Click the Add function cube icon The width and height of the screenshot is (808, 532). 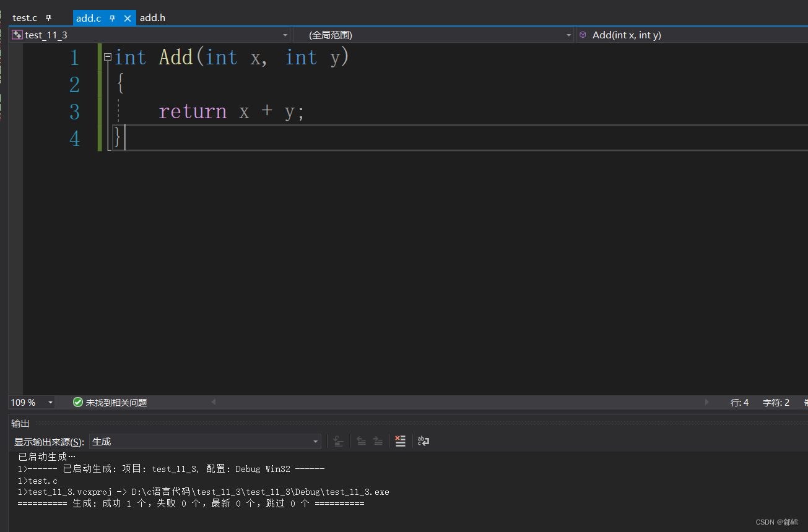coord(583,35)
